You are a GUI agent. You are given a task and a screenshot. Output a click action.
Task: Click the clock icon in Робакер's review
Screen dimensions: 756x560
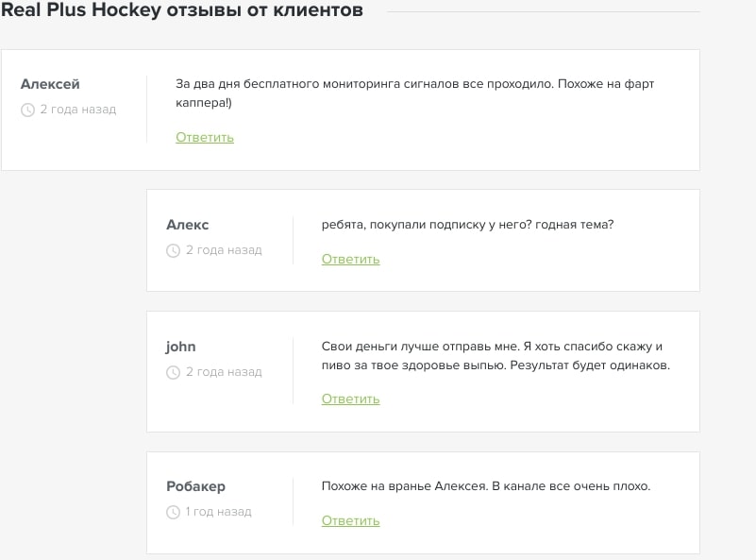click(173, 512)
